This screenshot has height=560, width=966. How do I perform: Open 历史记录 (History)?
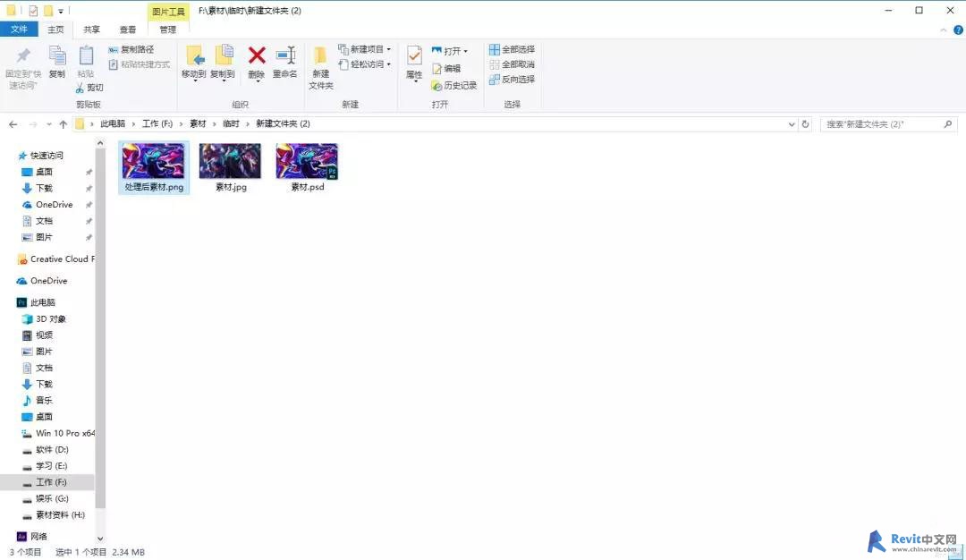tap(454, 86)
